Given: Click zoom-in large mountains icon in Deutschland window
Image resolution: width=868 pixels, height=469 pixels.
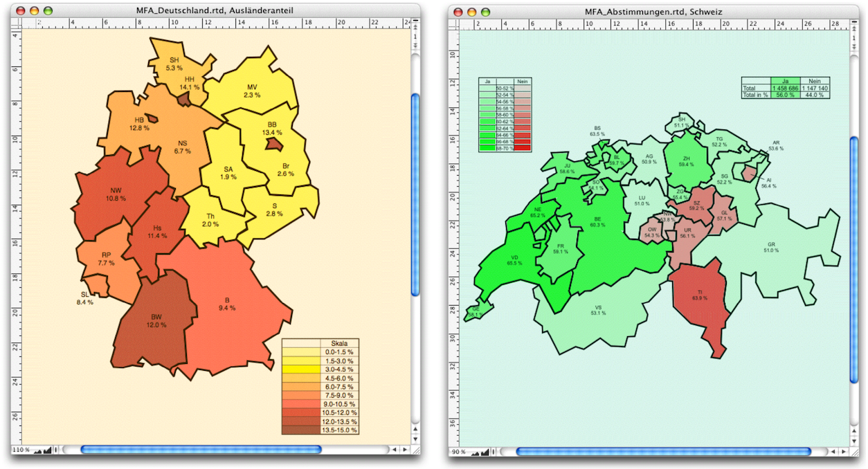Looking at the screenshot, I should tap(47, 450).
